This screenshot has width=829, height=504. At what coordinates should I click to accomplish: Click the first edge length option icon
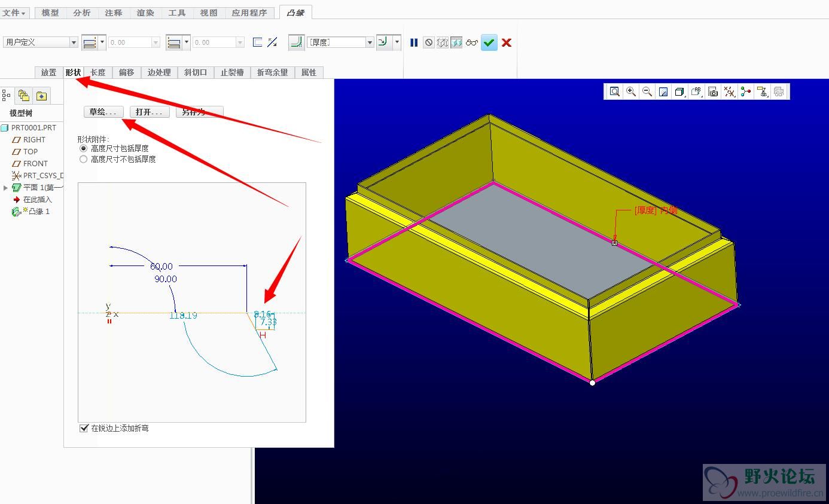[x=89, y=42]
